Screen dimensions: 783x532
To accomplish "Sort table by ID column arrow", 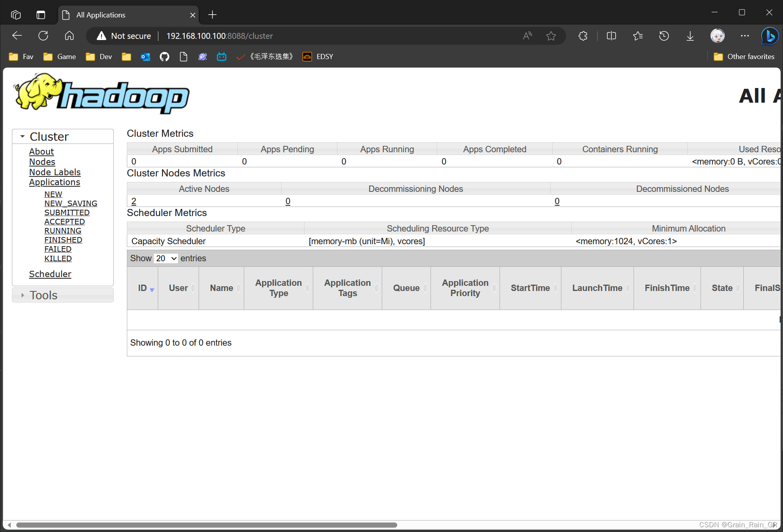I will (x=152, y=289).
